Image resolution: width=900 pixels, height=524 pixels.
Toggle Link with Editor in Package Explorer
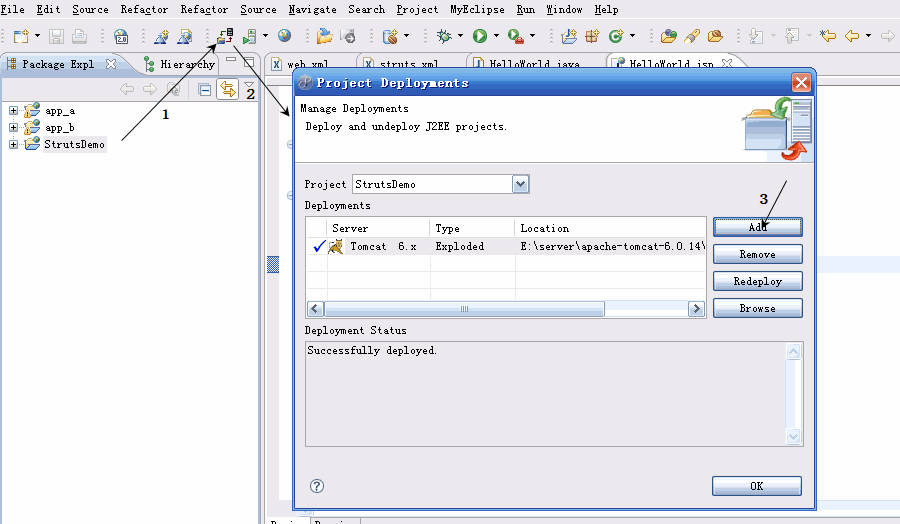(x=228, y=89)
